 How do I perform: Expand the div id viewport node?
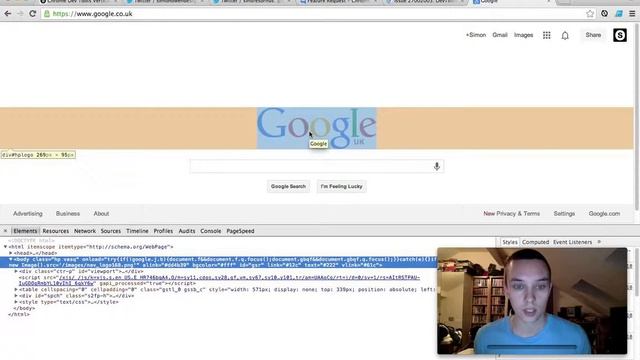tap(16, 271)
